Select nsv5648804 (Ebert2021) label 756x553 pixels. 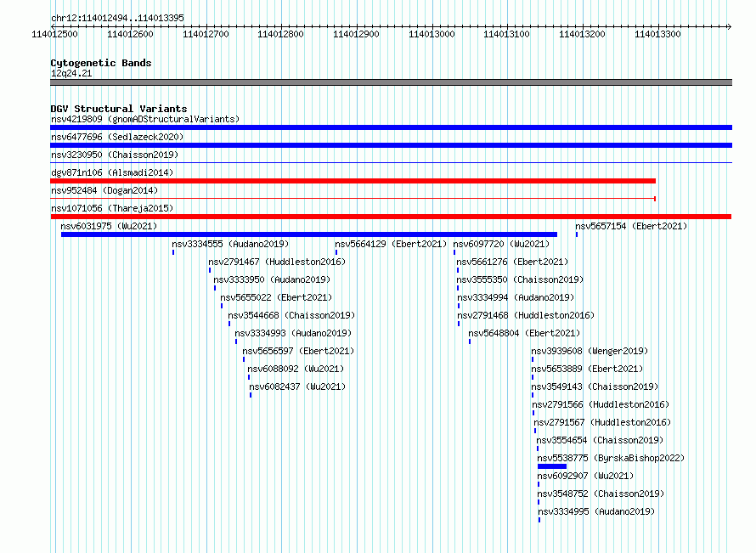524,333
